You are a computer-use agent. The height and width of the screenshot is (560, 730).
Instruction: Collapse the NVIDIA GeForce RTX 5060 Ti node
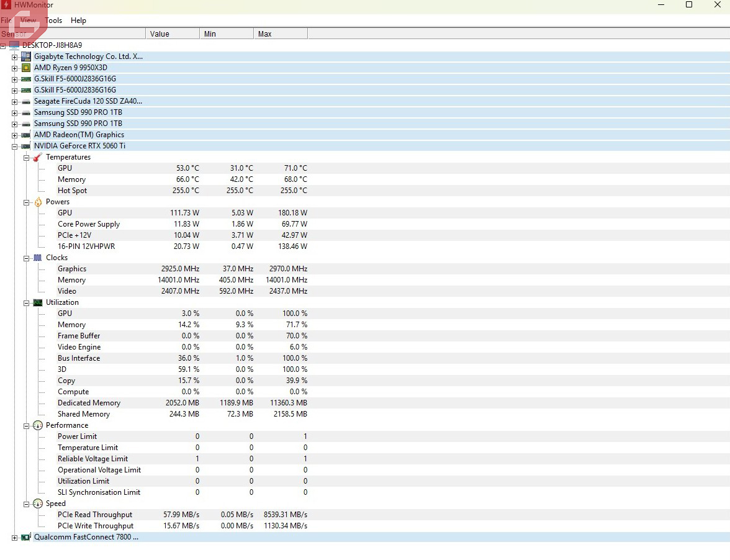(14, 146)
